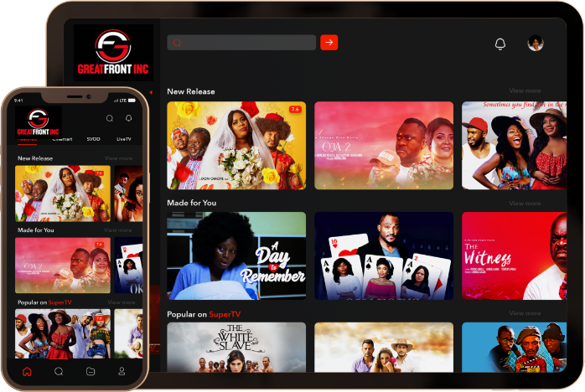Image resolution: width=585 pixels, height=392 pixels.
Task: Click the 'Popular on SuperTV' heading on tablet
Action: point(204,314)
